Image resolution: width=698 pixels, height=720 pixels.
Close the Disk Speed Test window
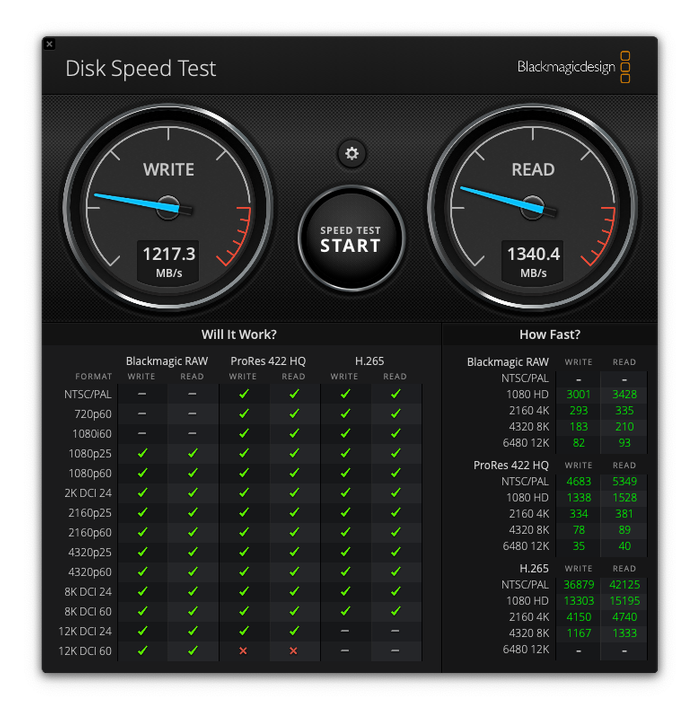[49, 44]
